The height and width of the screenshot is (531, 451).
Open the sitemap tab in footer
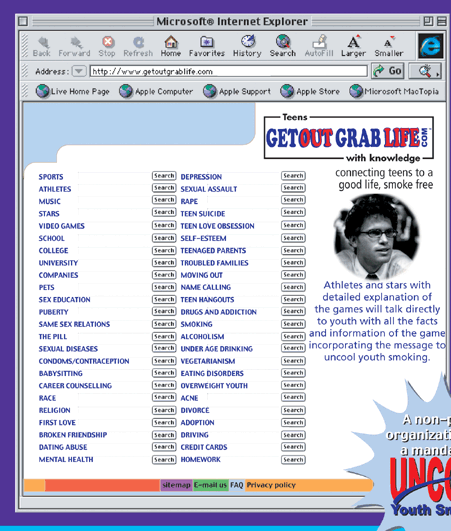click(176, 485)
